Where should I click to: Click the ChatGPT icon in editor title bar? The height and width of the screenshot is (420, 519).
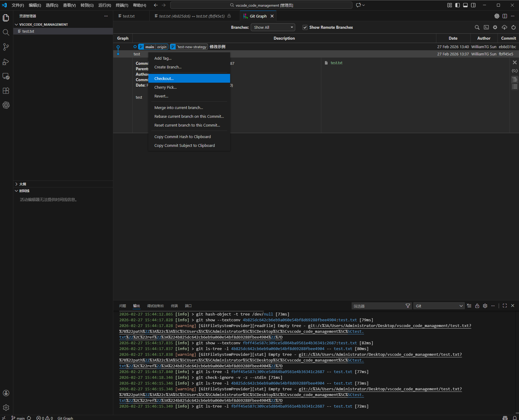coord(497,16)
